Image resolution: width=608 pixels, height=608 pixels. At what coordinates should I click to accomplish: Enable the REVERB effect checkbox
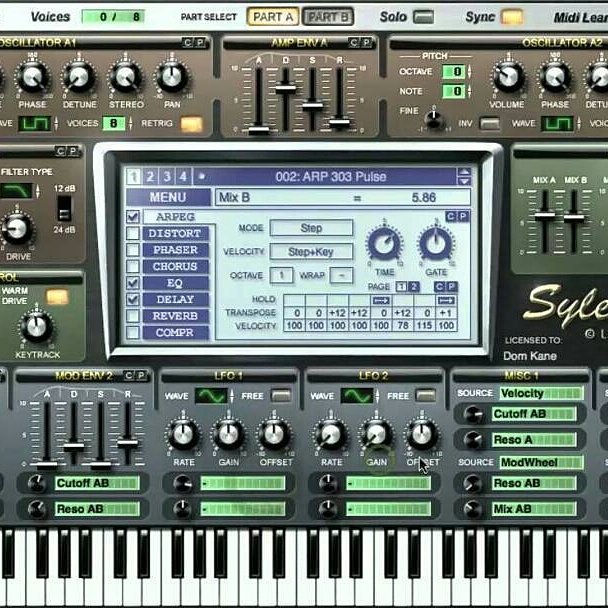(133, 316)
